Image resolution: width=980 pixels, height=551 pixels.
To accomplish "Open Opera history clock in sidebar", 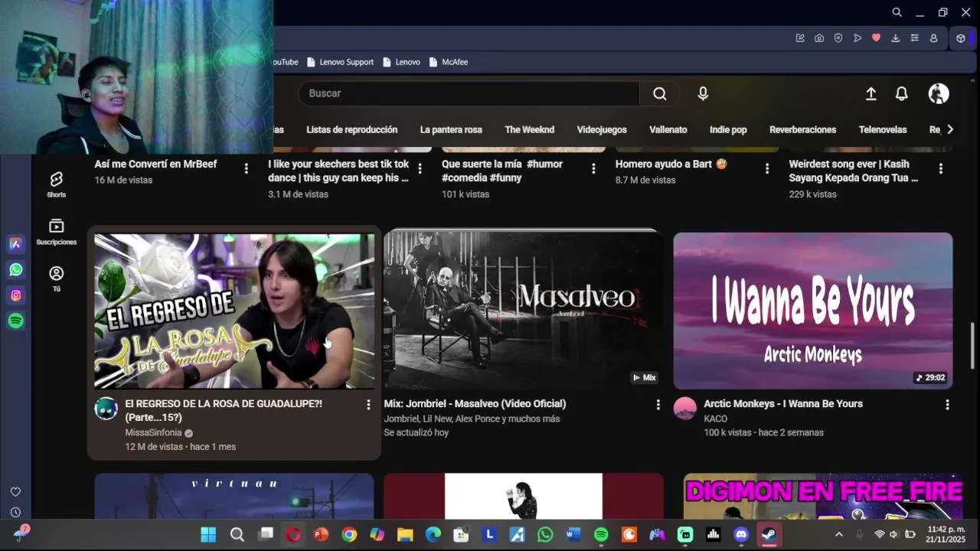I will pos(15,512).
